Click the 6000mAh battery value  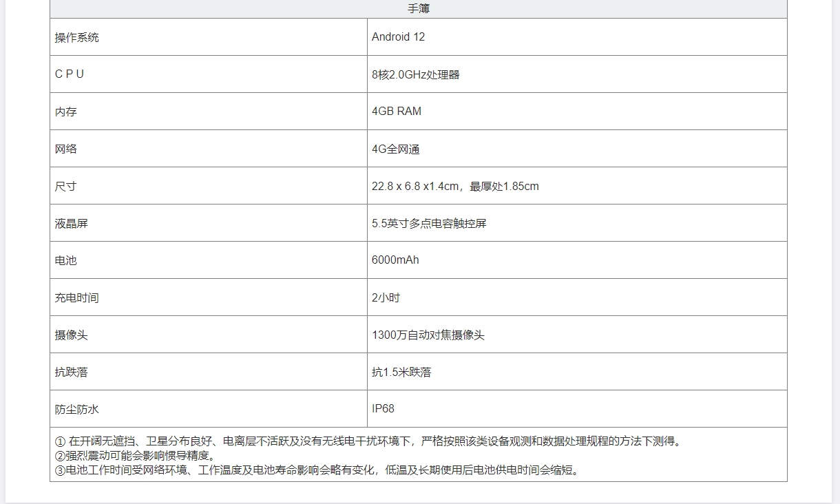tap(395, 260)
